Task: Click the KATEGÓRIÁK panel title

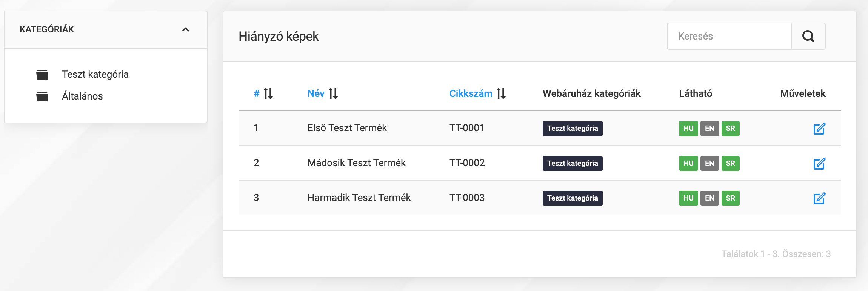Action: click(47, 29)
